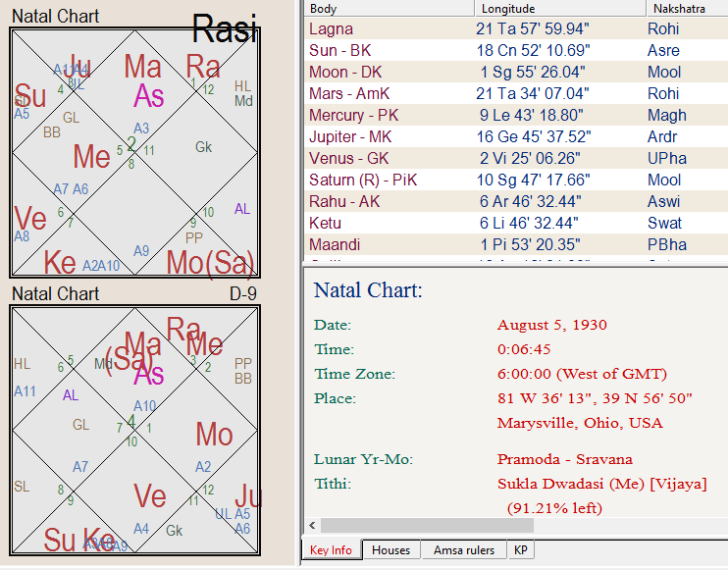
Task: Click the Ve glyph in Rasi chart
Action: [x=30, y=218]
